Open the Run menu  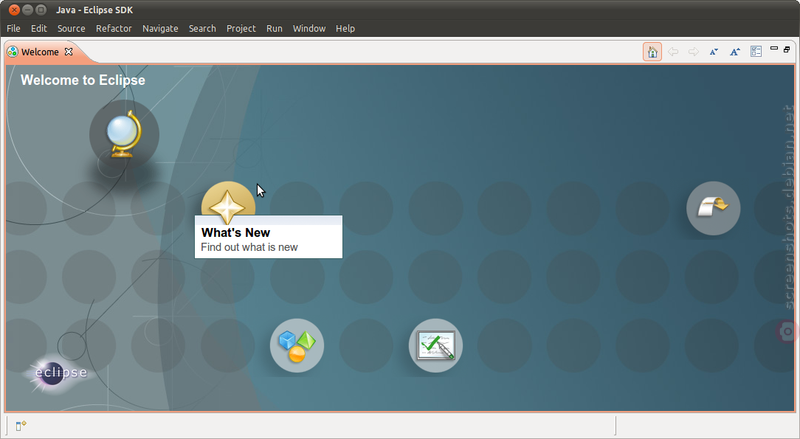tap(274, 29)
